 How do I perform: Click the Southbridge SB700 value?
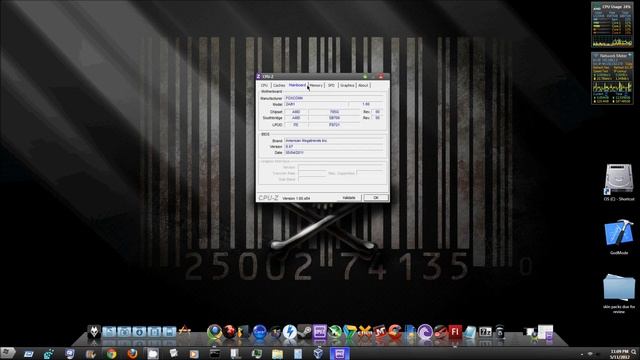click(334, 118)
